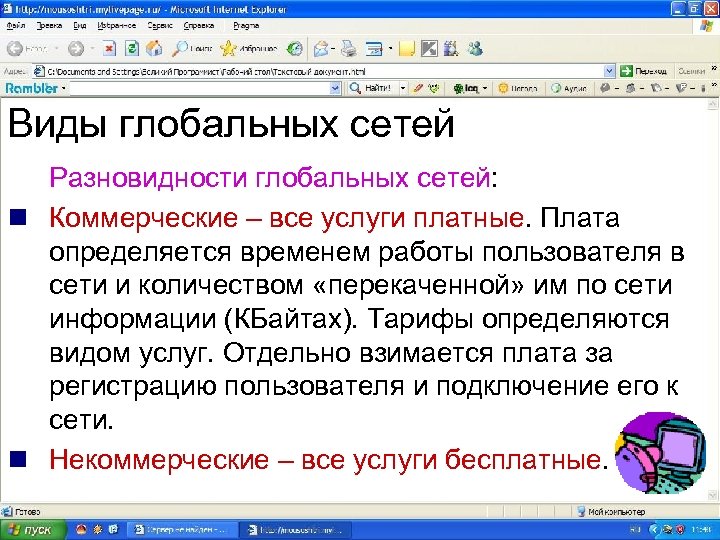Viewport: 720px width, 540px height.
Task: Expand Rambler search field dropdown
Action: [x=336, y=88]
